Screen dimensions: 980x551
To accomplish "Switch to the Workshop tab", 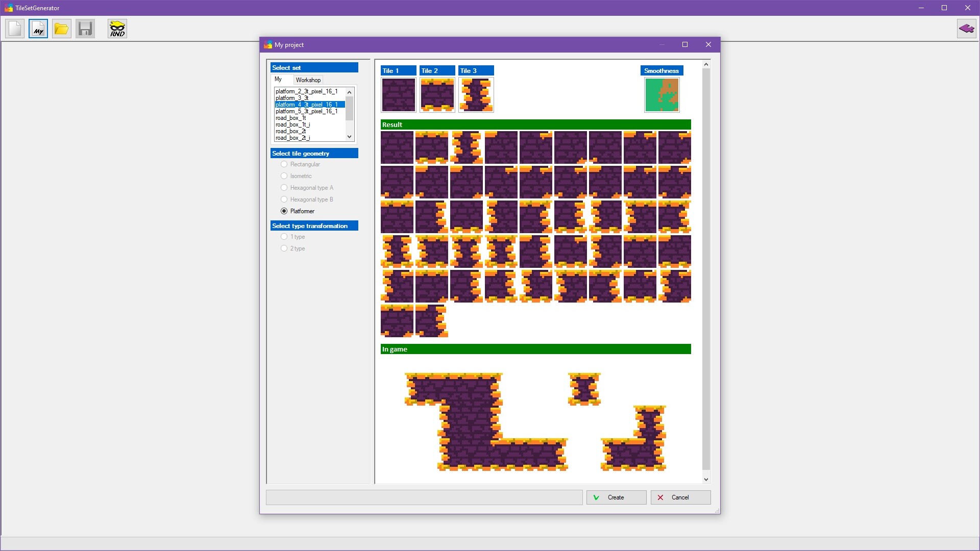I will click(x=308, y=80).
